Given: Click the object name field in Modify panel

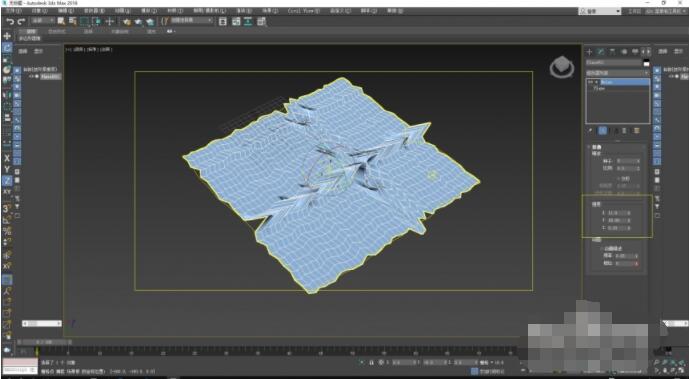Looking at the screenshot, I should (613, 63).
